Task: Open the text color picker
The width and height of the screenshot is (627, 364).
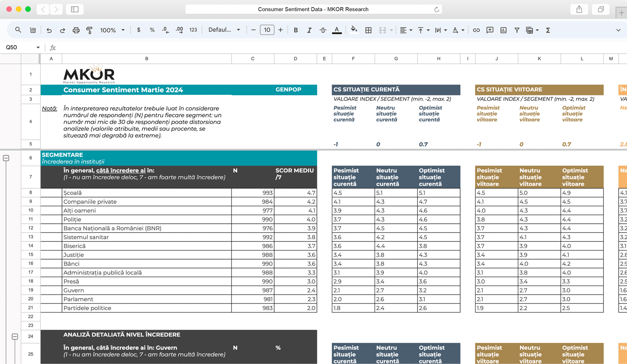Action: [x=336, y=30]
